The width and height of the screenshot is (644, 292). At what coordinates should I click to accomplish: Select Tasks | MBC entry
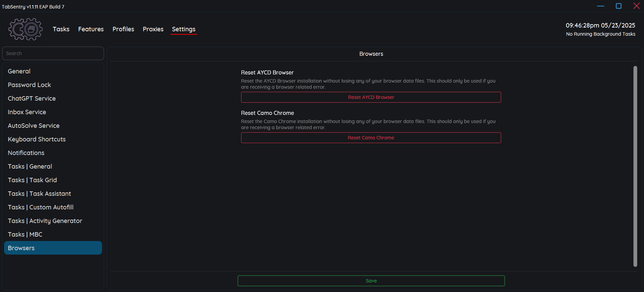(x=53, y=234)
